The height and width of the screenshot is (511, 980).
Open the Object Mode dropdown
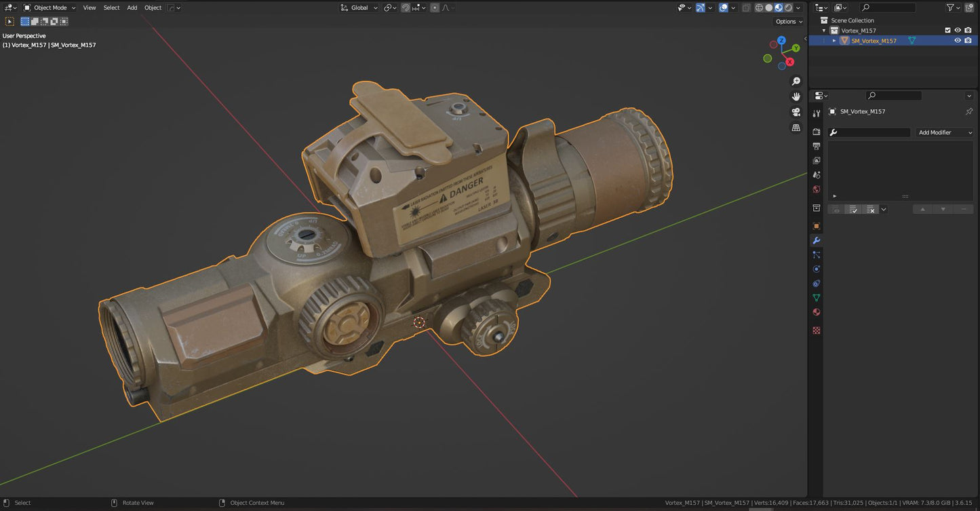50,7
